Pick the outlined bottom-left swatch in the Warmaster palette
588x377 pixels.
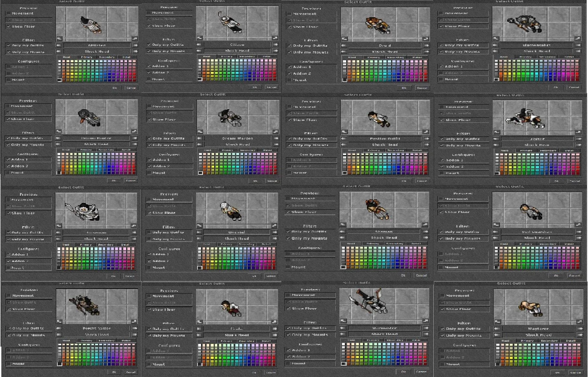coord(343,363)
